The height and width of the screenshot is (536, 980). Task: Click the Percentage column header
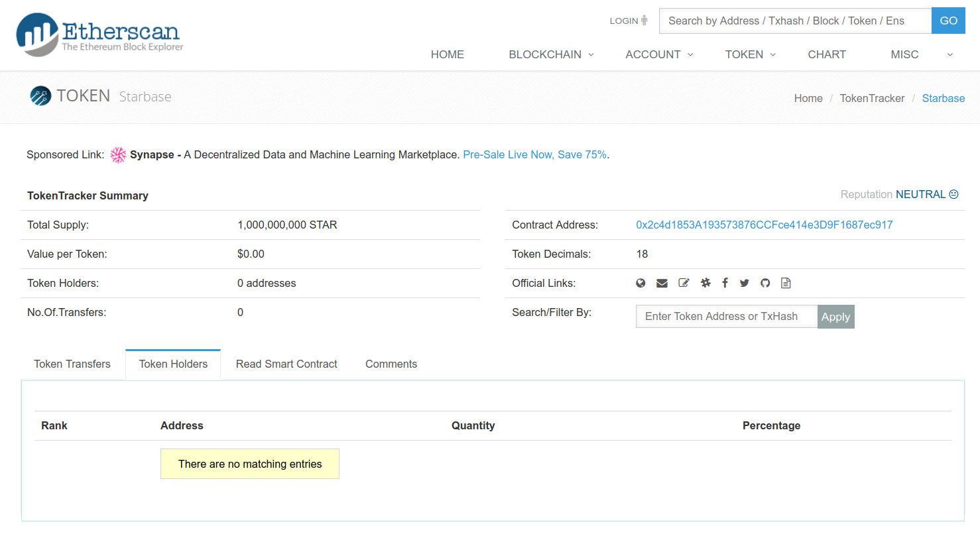coord(771,425)
